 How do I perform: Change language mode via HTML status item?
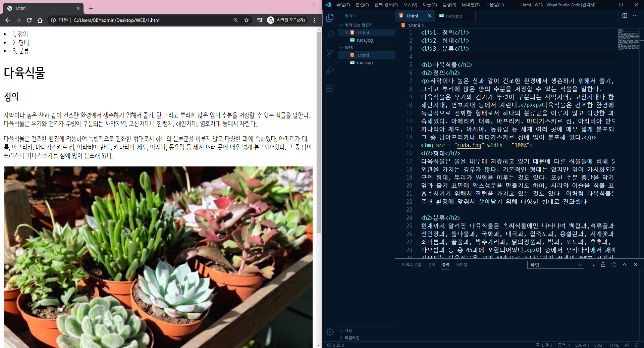tap(614, 345)
